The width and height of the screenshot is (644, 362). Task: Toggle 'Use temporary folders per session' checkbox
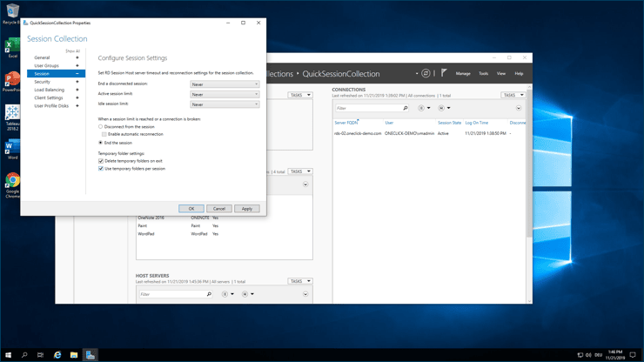(x=101, y=169)
